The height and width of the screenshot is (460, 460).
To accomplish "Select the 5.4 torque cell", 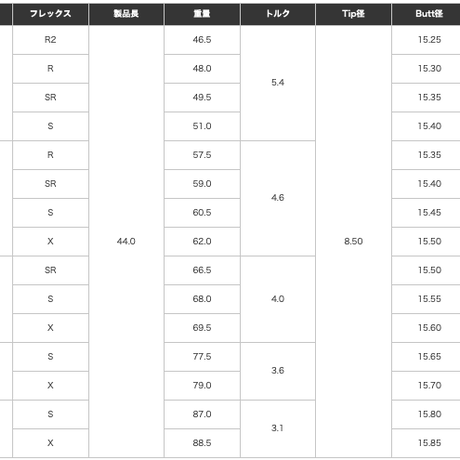I will click(278, 83).
